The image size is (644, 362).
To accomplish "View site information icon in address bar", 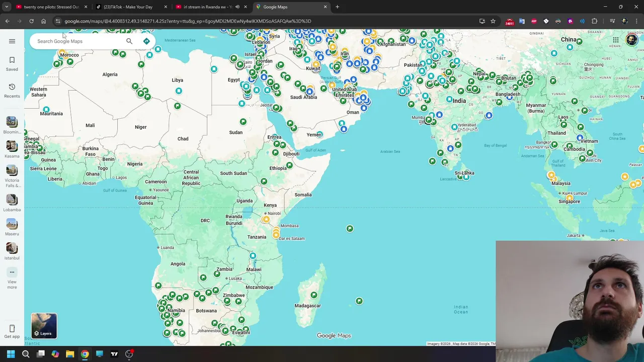I will click(x=58, y=21).
